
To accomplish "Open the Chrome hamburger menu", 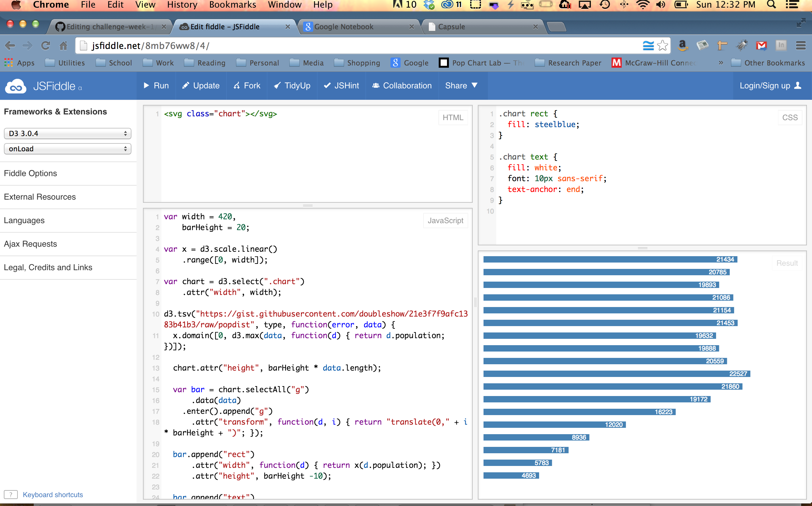I will pos(801,45).
